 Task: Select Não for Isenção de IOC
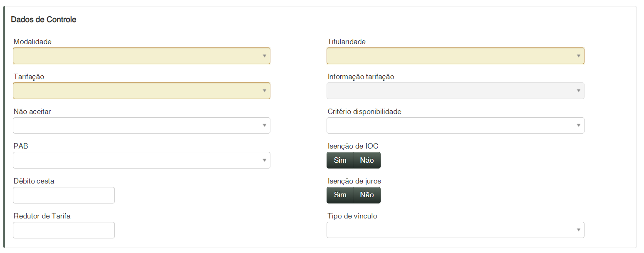coord(367,160)
